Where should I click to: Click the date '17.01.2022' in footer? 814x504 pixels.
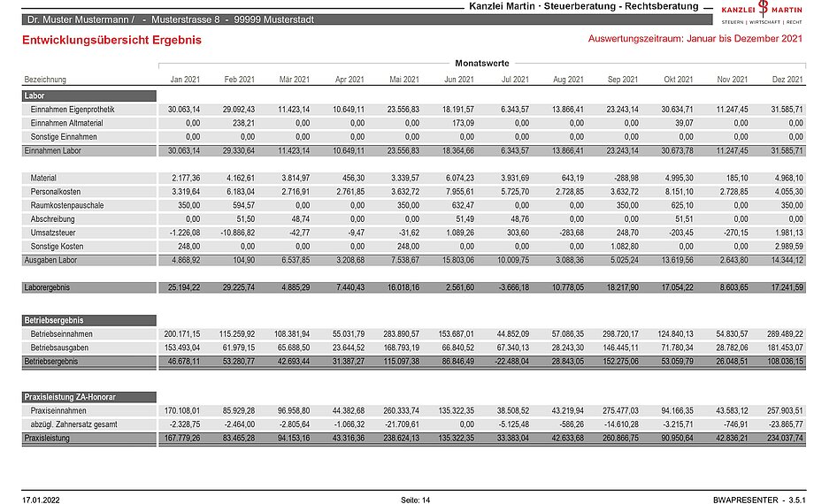pos(41,500)
